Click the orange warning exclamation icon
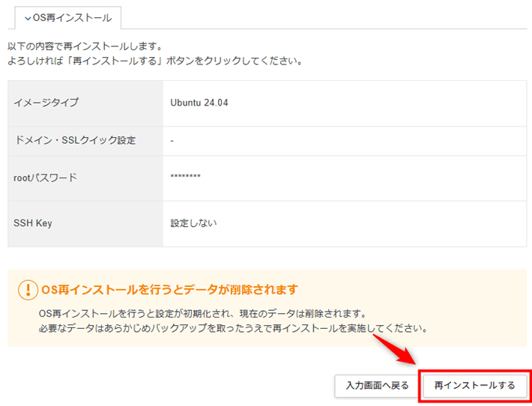532x406 pixels. coord(28,290)
